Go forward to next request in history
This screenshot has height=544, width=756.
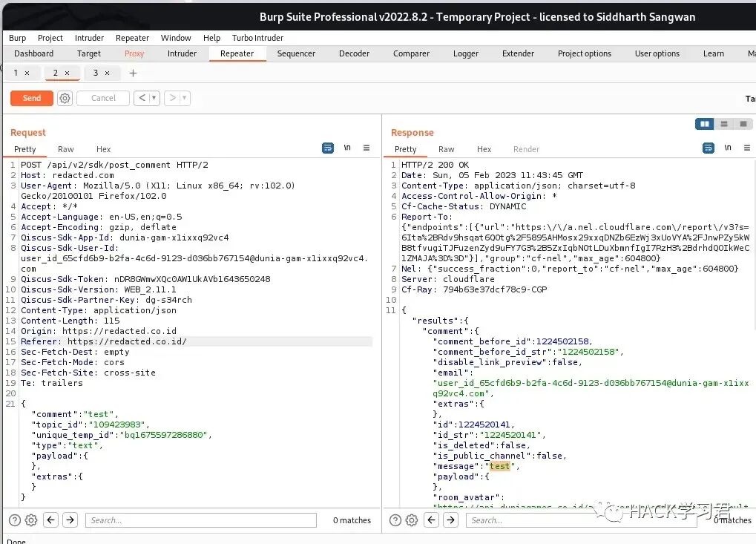pos(172,98)
